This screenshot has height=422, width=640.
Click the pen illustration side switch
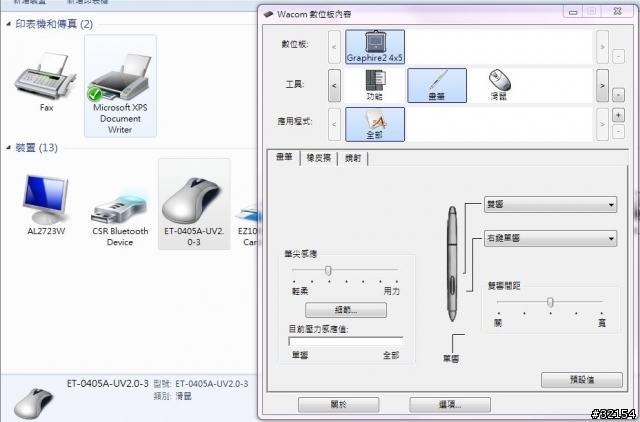(x=452, y=284)
